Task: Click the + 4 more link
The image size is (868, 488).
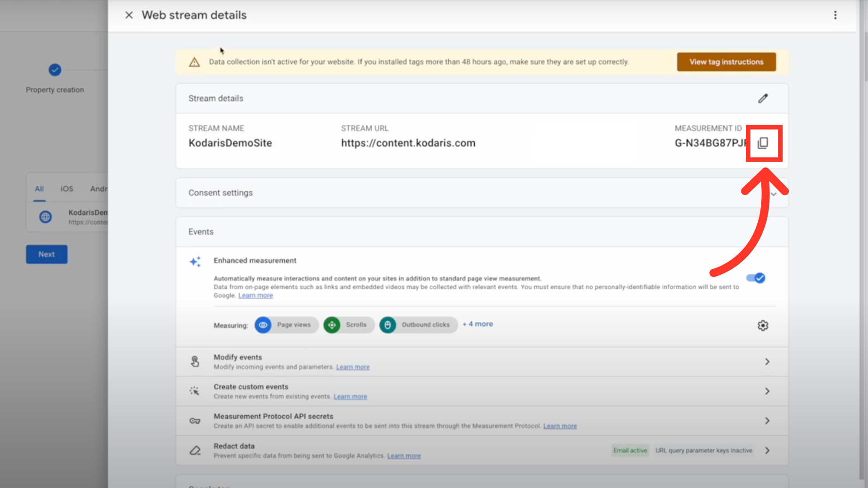Action: pyautogui.click(x=478, y=324)
